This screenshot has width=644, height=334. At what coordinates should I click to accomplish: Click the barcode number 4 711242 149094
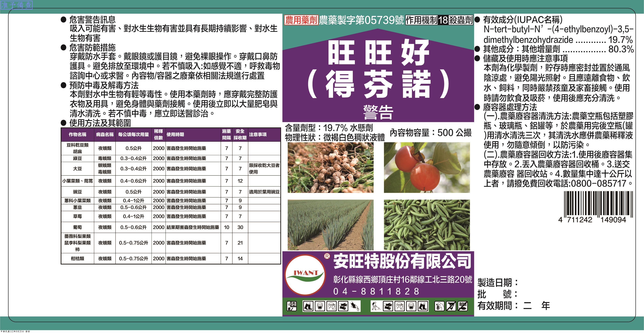click(x=592, y=220)
